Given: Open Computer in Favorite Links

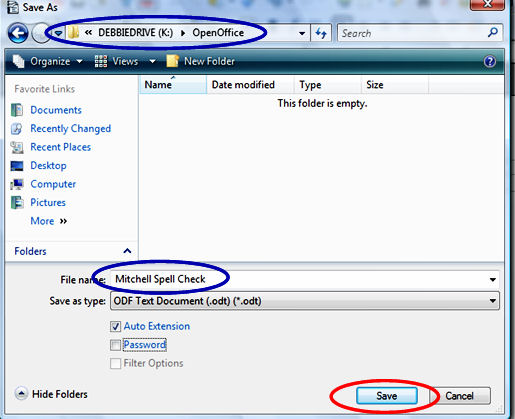Looking at the screenshot, I should 53,184.
